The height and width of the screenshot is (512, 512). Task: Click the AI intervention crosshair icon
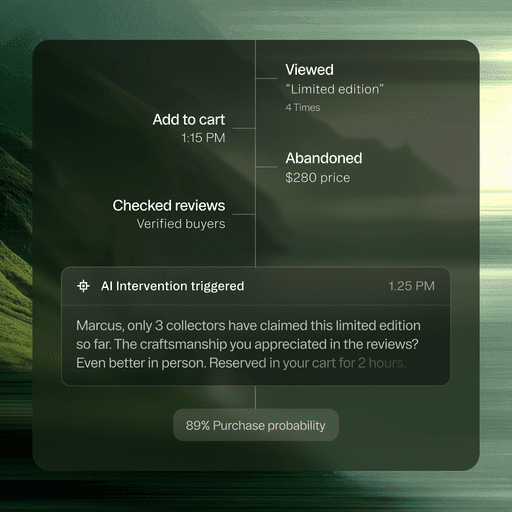[x=83, y=286]
